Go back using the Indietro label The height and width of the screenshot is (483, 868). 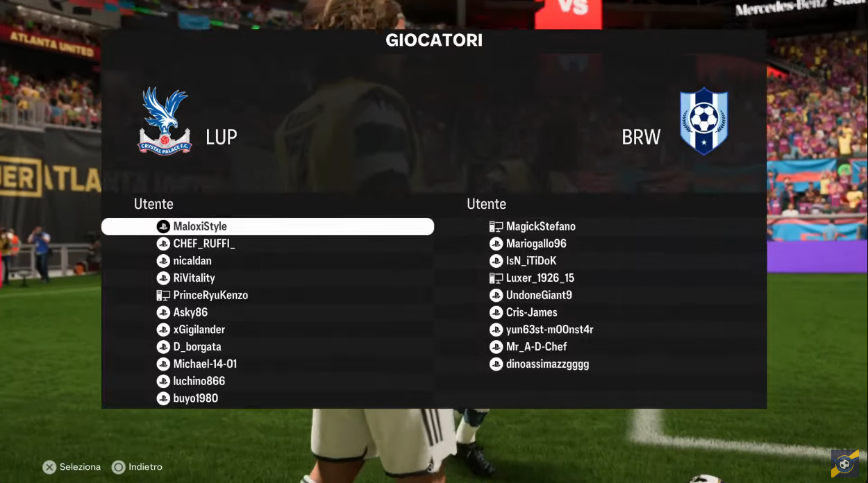(146, 467)
